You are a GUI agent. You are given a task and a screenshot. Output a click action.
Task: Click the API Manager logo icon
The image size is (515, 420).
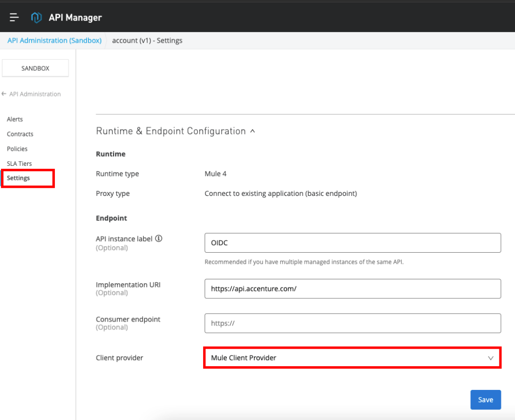[36, 18]
